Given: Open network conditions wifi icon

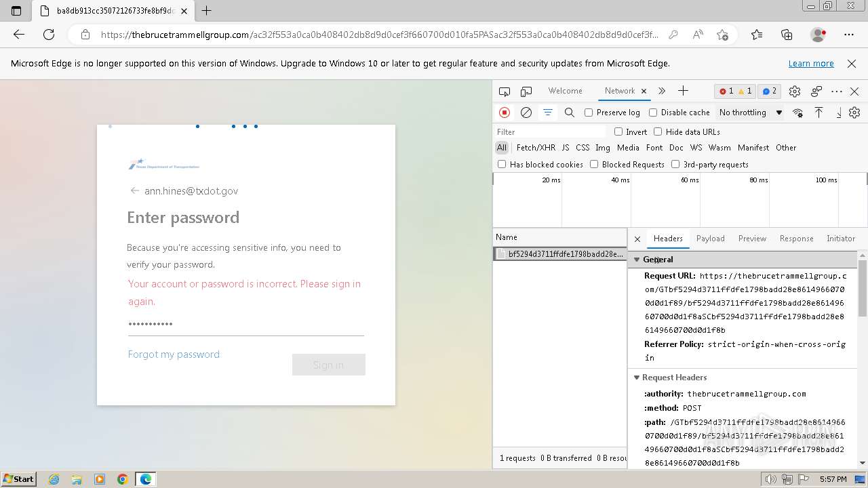Looking at the screenshot, I should point(798,113).
